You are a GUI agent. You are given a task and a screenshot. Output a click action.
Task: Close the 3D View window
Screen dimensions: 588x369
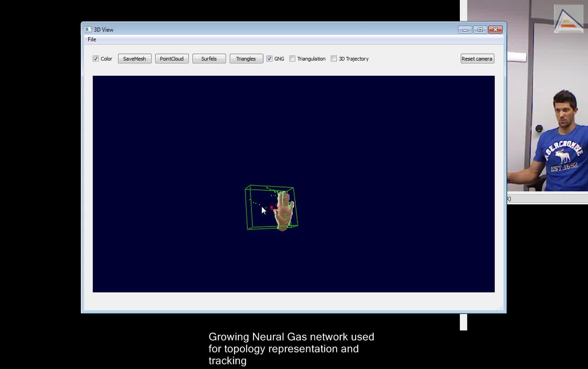(495, 30)
